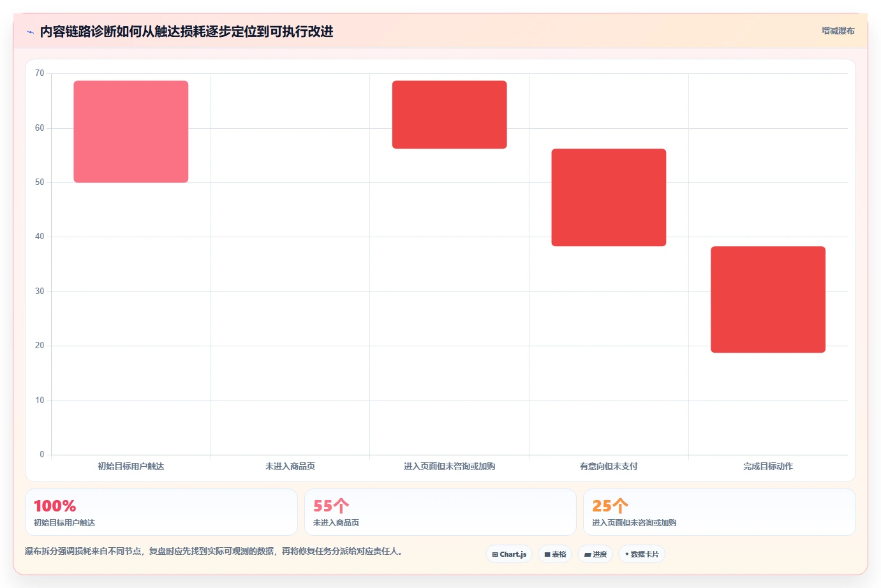Click the 进入页面但未咨询或加购 axis label

coord(449,466)
